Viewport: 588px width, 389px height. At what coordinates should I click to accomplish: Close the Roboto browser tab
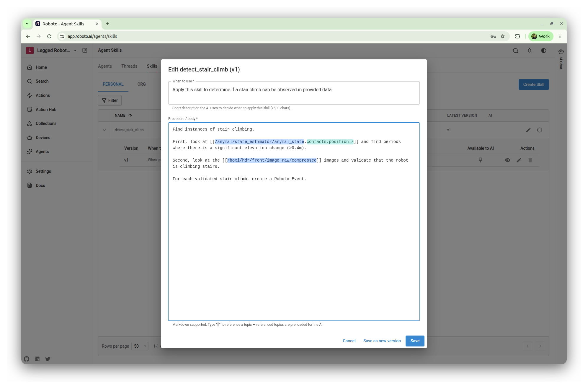pyautogui.click(x=97, y=24)
